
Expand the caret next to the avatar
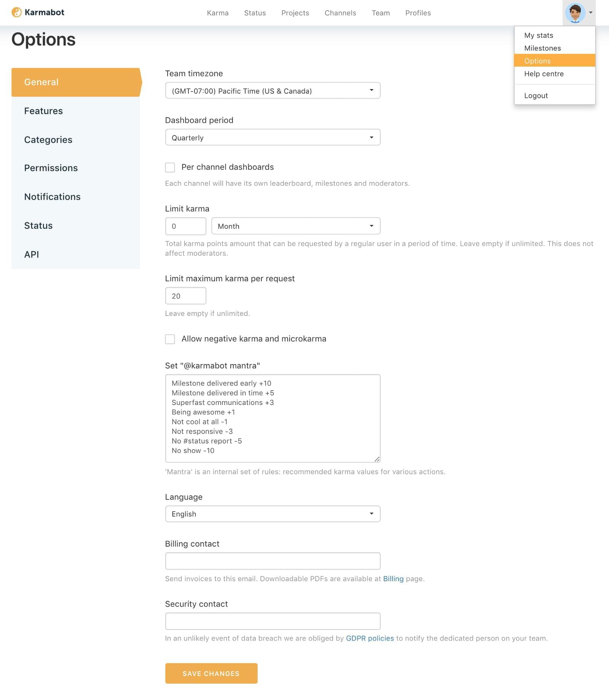pos(590,13)
